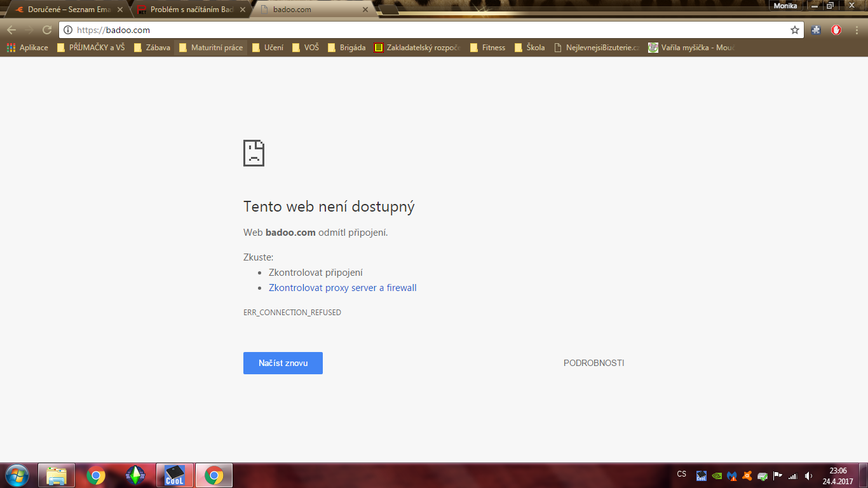Switch to the Doručené – Seznam Email tab

tap(69, 10)
